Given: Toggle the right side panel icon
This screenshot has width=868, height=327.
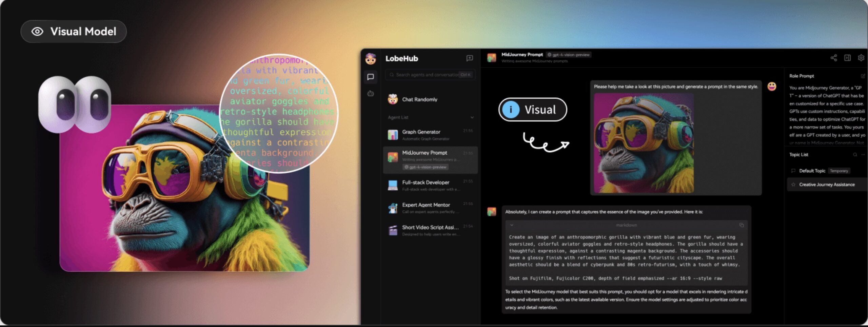Looking at the screenshot, I should click(x=847, y=58).
